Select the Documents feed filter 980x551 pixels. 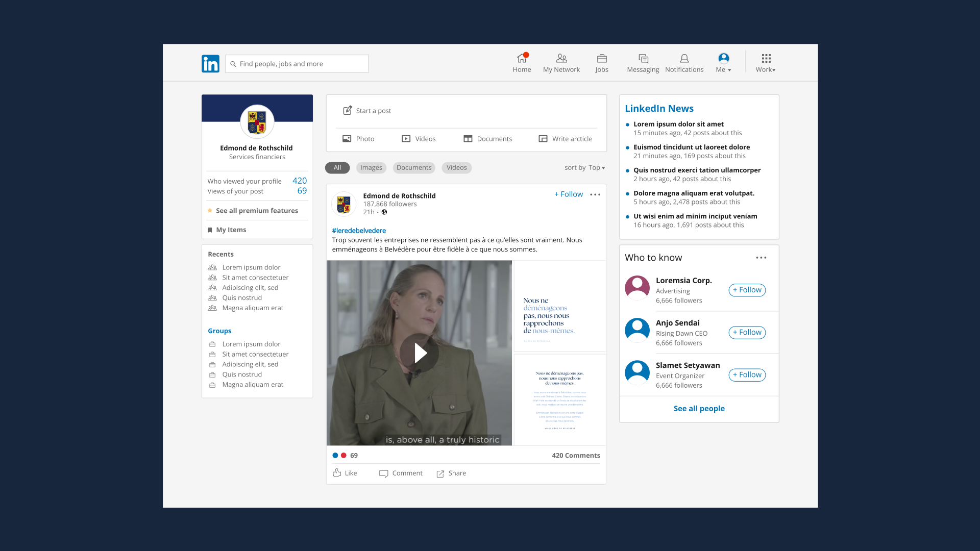point(414,167)
